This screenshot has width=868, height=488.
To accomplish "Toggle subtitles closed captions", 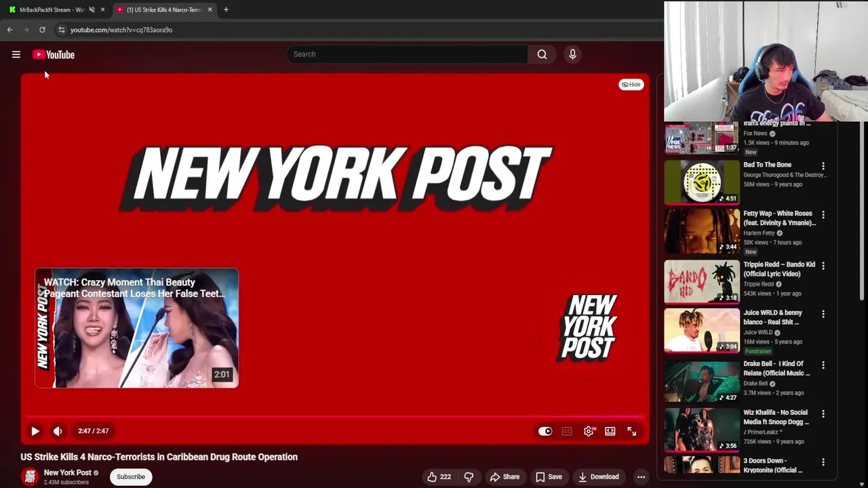I will click(567, 431).
